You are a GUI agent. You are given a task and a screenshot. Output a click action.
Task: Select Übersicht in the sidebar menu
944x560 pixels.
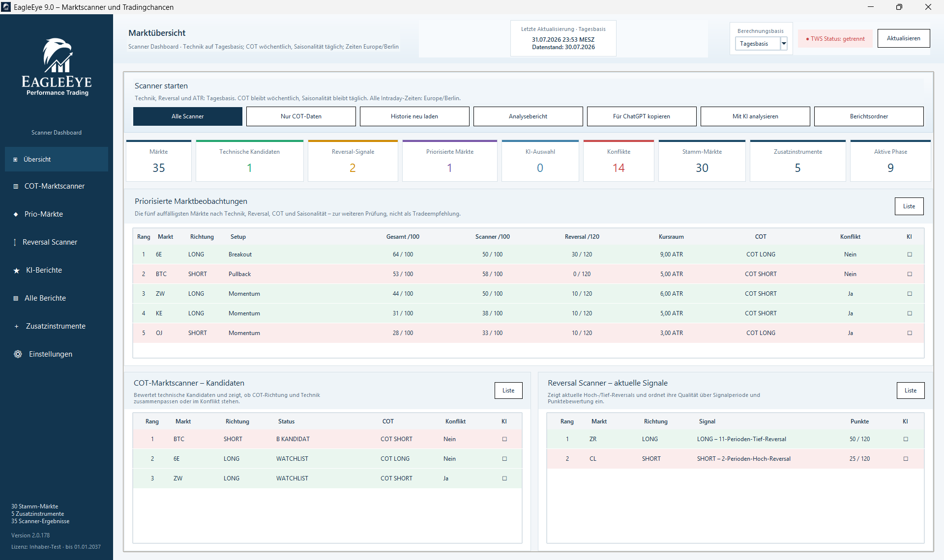57,159
